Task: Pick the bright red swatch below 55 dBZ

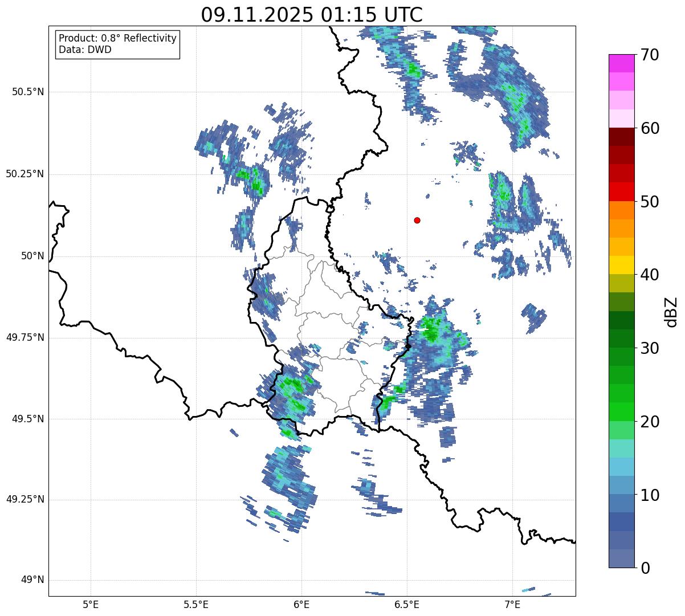Action: tap(622, 192)
